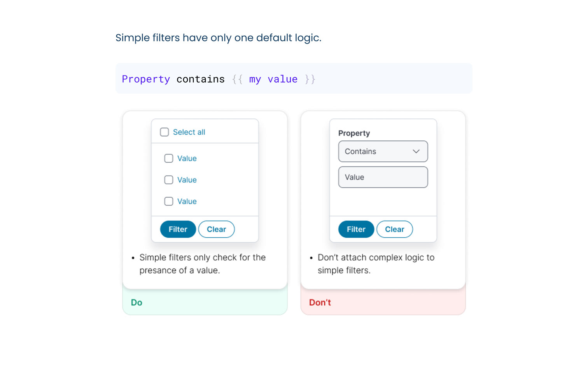Enable the middle Value checkbox
Image resolution: width=588 pixels, height=384 pixels.
(169, 180)
